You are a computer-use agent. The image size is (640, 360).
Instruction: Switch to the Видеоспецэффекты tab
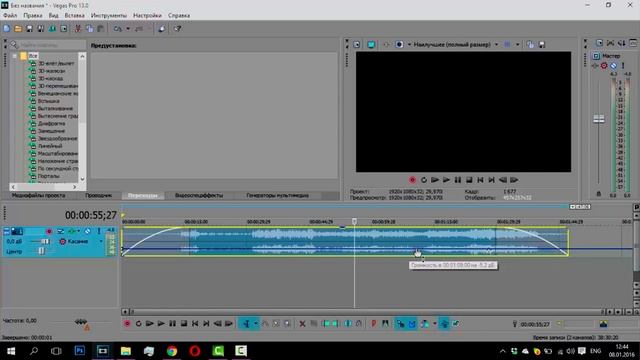[199, 196]
